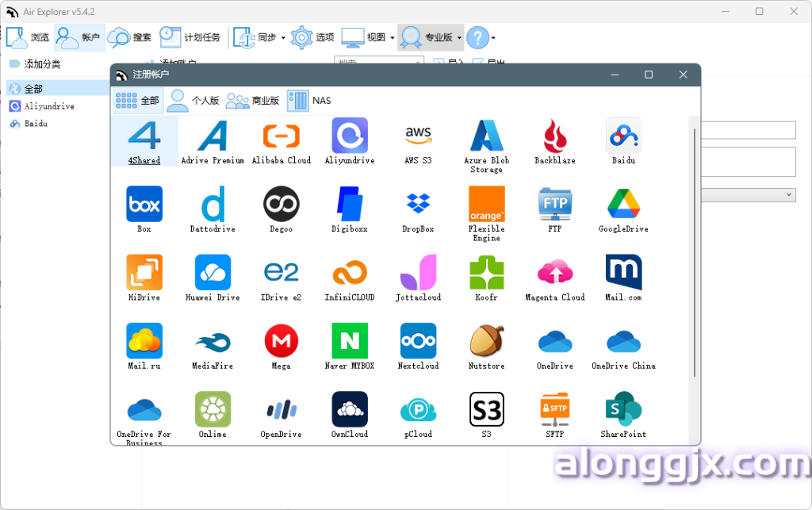Select the 4Shared cloud service icon
Viewport: 812px width, 510px height.
[144, 136]
